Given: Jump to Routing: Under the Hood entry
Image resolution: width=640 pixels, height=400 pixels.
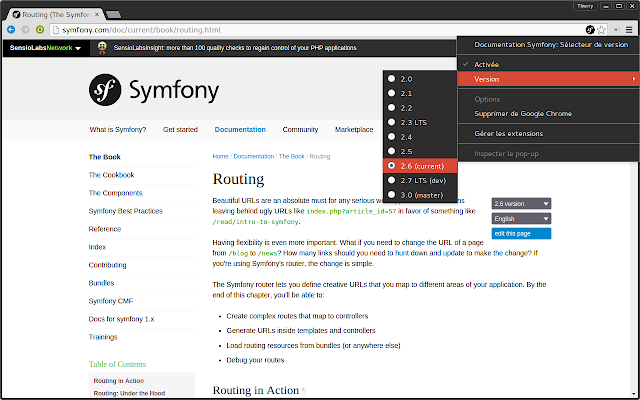Looking at the screenshot, I should point(129,393).
